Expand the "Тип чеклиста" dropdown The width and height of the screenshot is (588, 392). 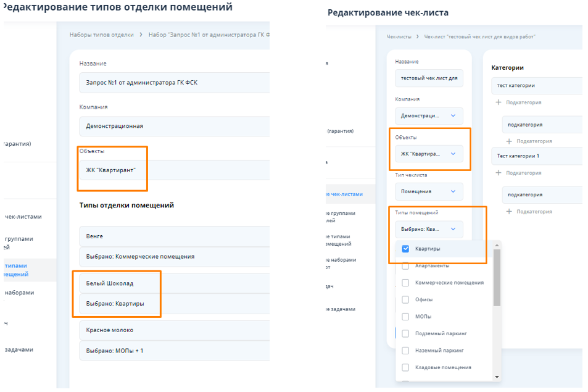[x=429, y=191]
